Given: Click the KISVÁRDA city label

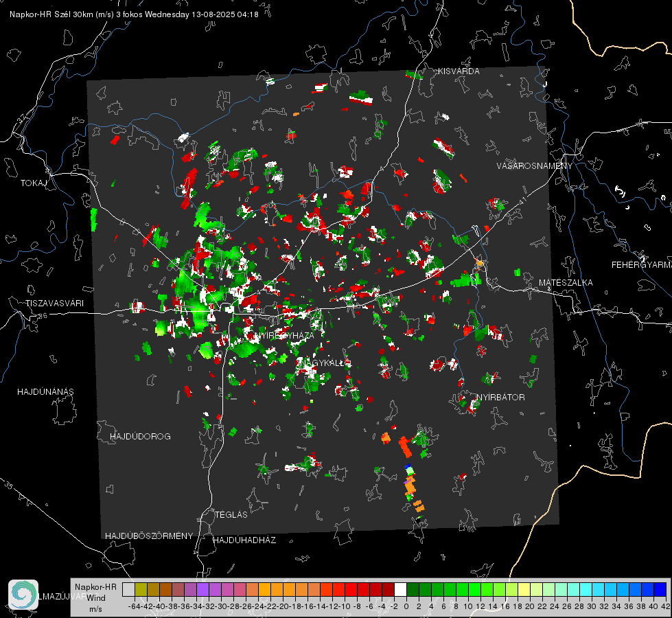Looking at the screenshot, I should [x=459, y=71].
